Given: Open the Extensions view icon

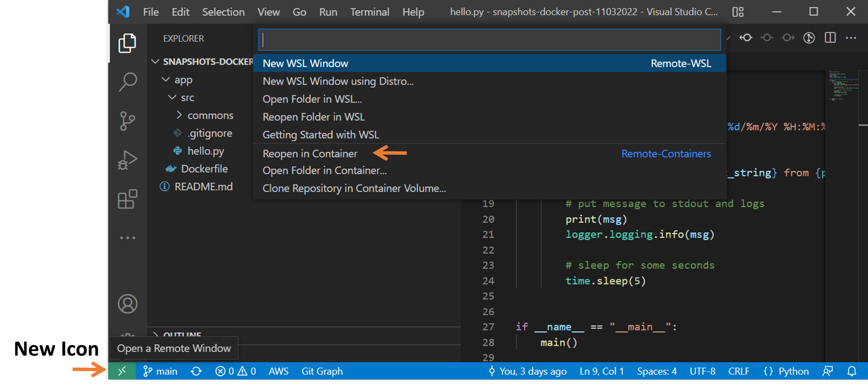Looking at the screenshot, I should click(127, 199).
